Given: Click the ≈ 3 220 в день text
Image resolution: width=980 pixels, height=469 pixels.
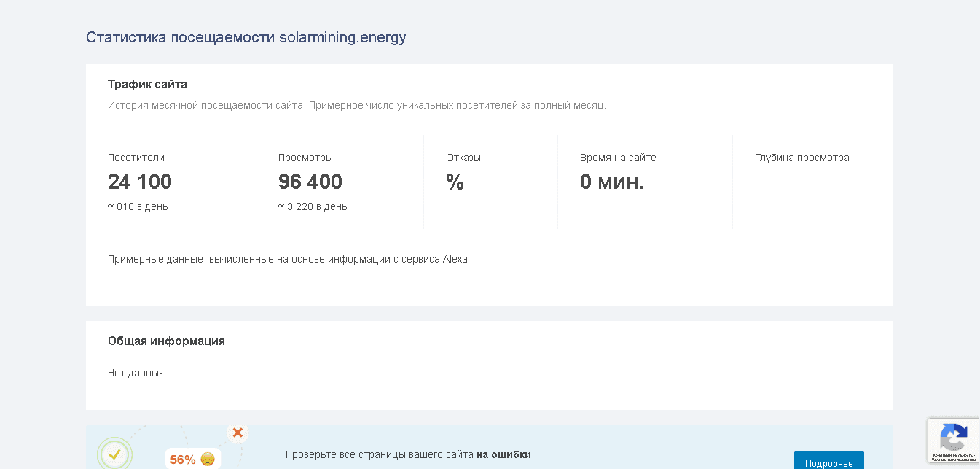Looking at the screenshot, I should click(x=313, y=206).
